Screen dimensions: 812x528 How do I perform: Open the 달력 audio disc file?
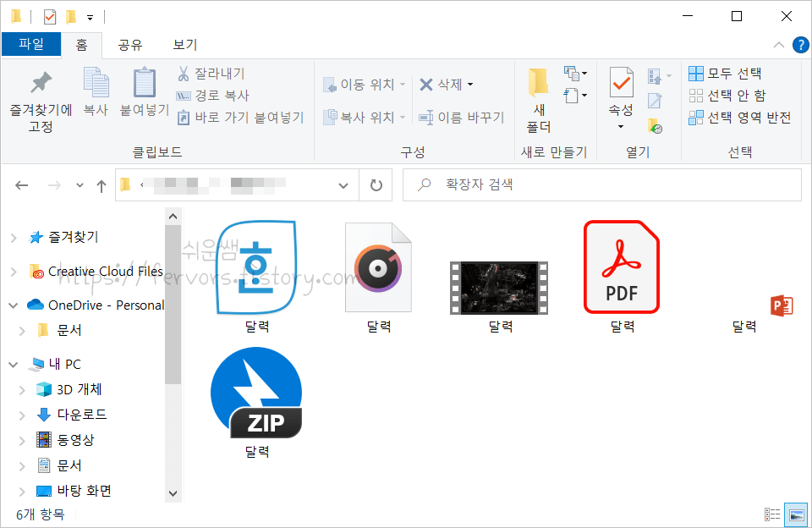click(379, 277)
